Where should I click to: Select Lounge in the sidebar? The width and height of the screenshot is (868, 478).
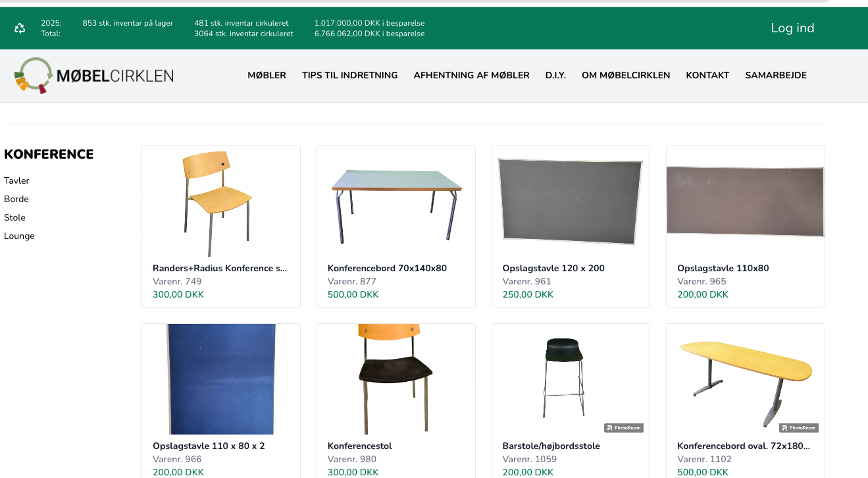click(19, 236)
